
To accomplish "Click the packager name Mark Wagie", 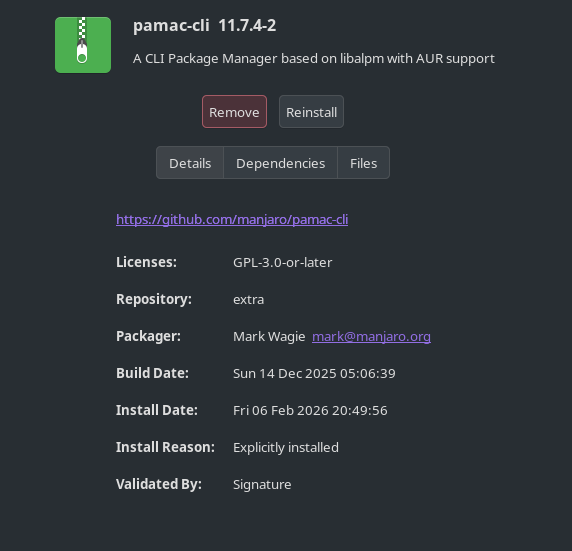I will point(269,336).
